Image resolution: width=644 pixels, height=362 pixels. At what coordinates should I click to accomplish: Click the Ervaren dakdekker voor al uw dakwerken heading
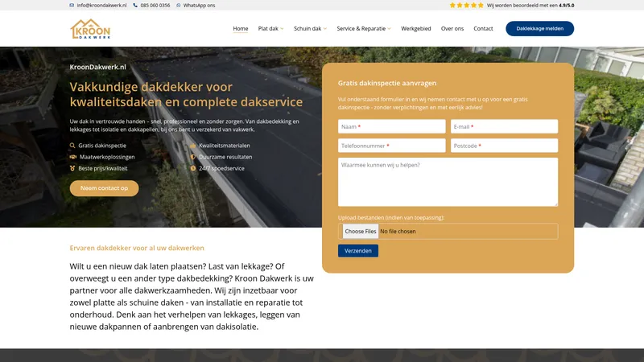[x=137, y=248]
